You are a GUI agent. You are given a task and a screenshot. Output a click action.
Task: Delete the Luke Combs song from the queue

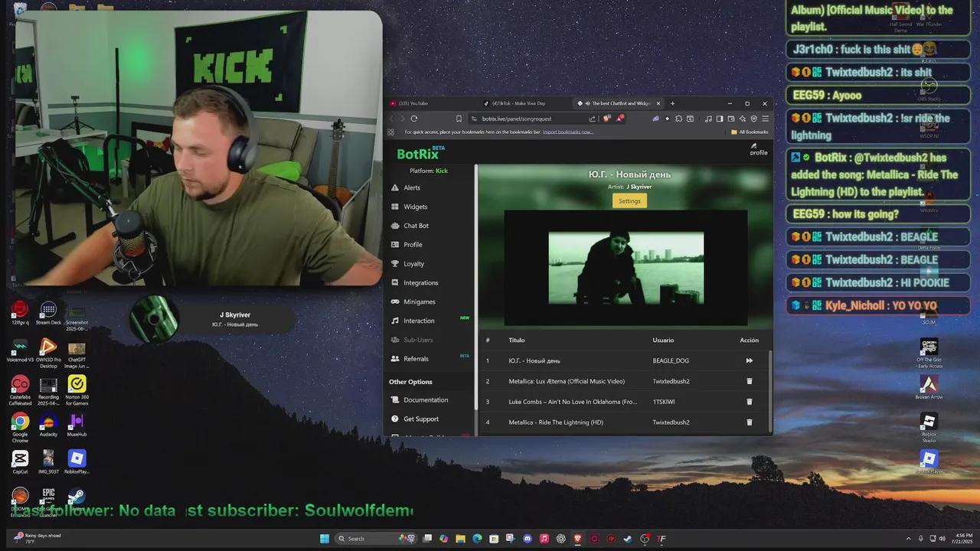(749, 402)
